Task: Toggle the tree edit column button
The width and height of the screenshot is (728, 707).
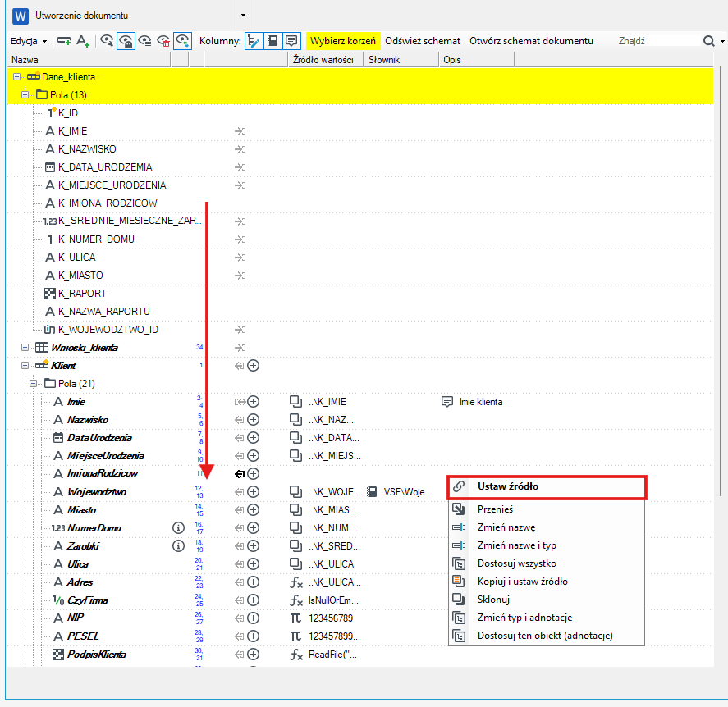Action: (x=254, y=41)
